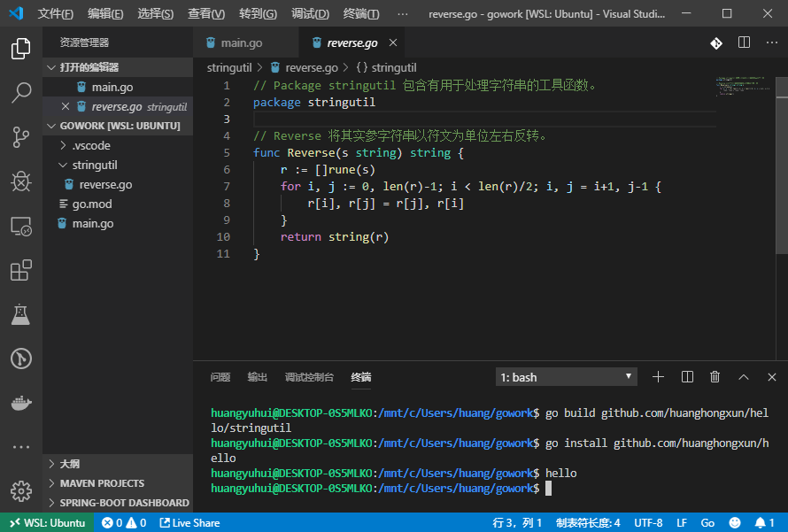The image size is (788, 532).
Task: Open the Extensions view
Action: (20, 270)
